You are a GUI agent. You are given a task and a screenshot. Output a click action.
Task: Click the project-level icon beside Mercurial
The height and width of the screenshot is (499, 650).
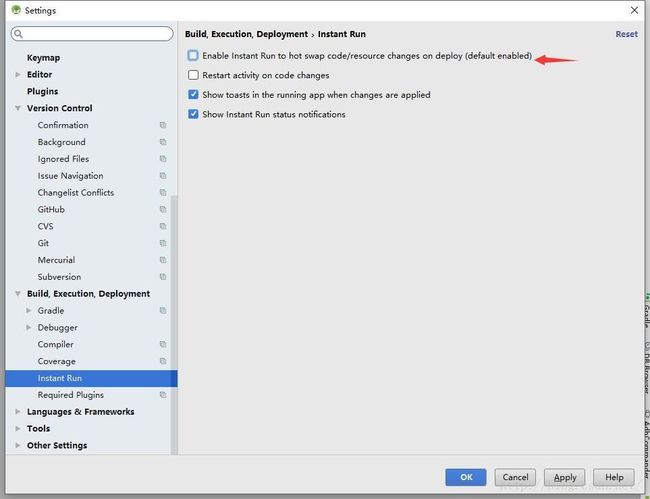click(x=163, y=260)
